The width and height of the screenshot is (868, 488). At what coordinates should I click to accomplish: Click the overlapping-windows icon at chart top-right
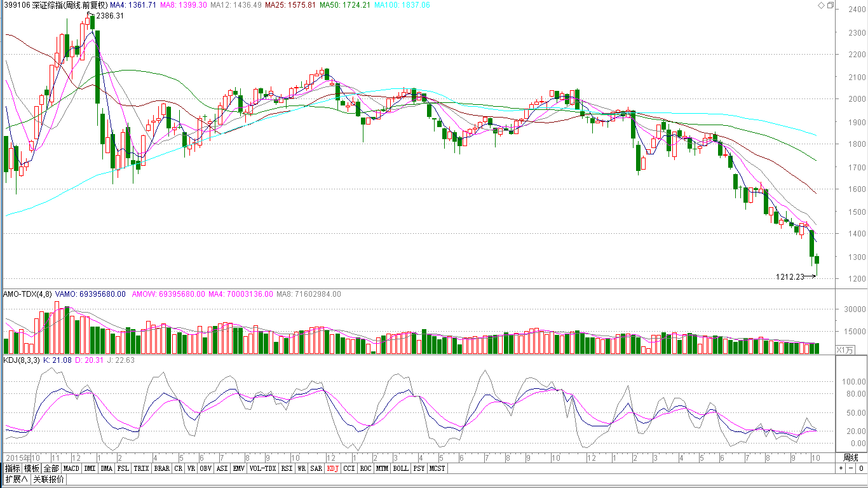pos(830,5)
